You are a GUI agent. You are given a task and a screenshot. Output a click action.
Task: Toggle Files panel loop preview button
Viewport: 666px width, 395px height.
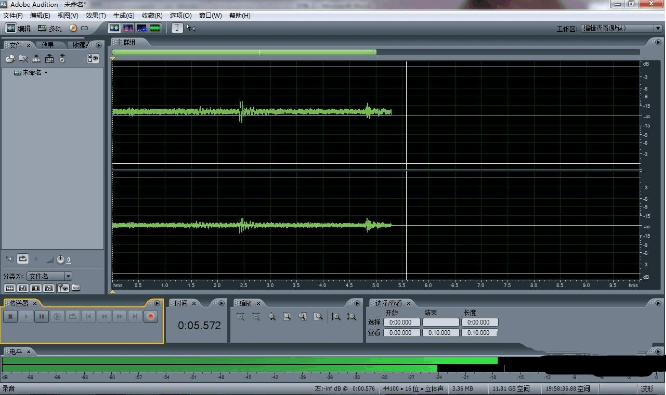pyautogui.click(x=23, y=259)
